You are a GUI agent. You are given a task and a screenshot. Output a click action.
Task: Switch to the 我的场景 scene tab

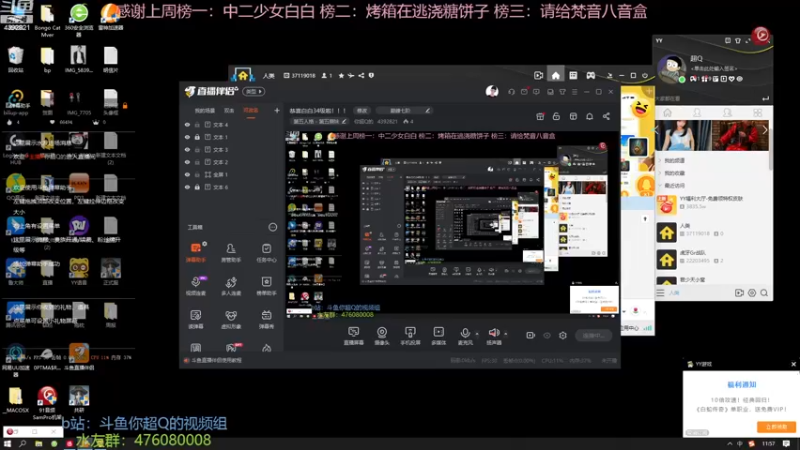205,111
